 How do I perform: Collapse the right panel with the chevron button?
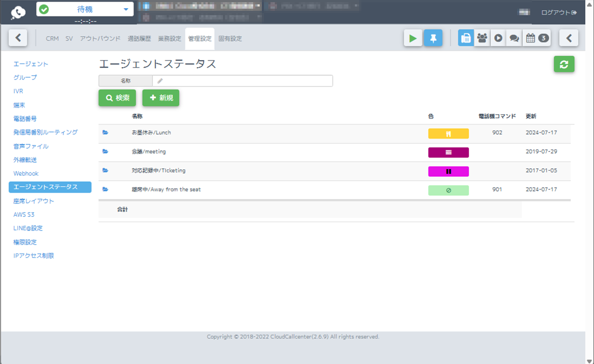(569, 38)
